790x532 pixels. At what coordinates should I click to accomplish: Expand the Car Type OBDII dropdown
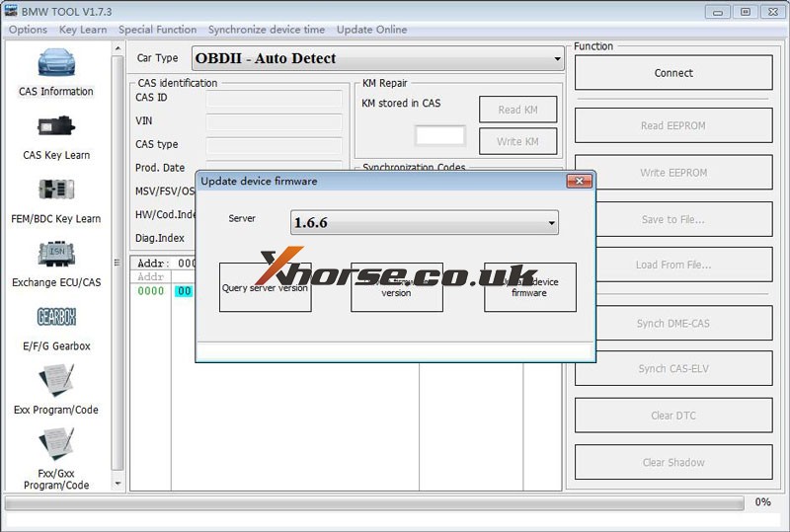coord(378,58)
